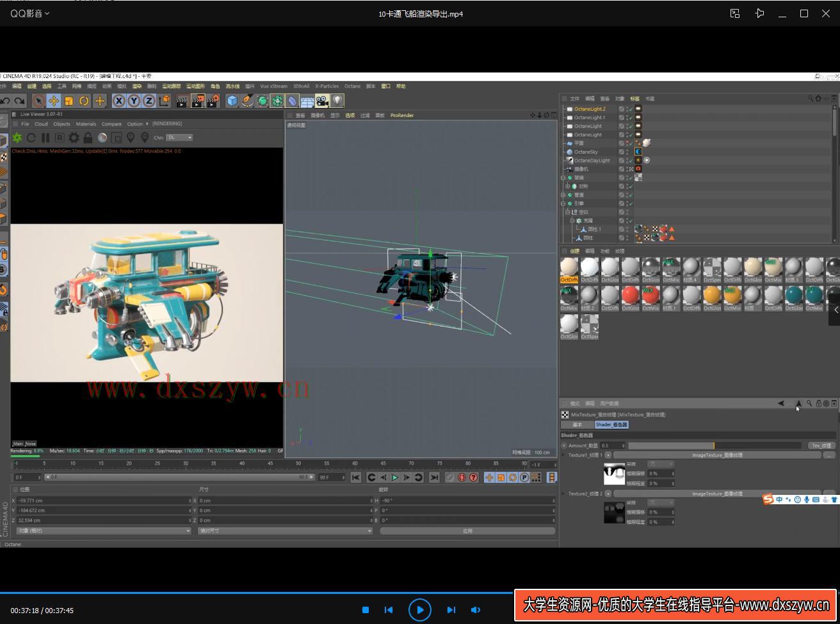Select the Rotate tool
This screenshot has width=840, height=624.
pos(84,100)
